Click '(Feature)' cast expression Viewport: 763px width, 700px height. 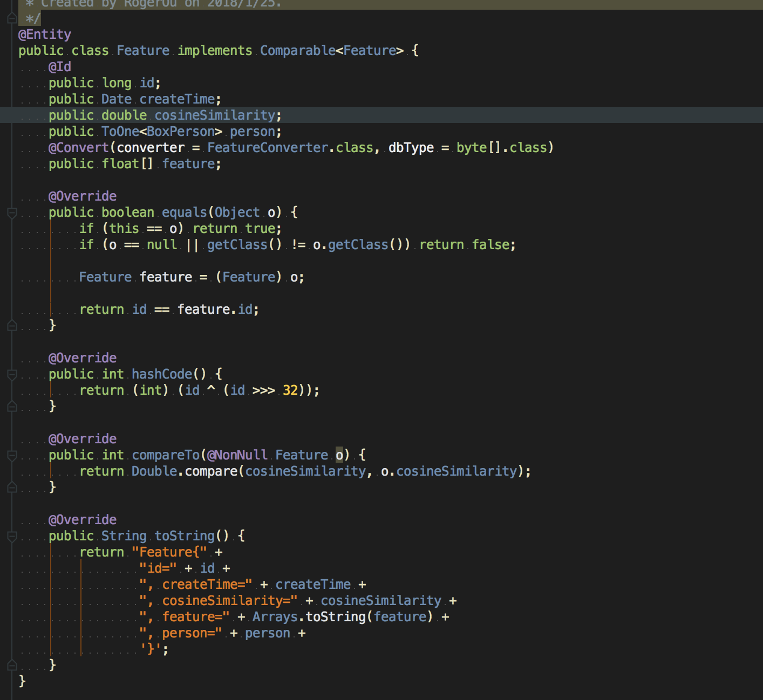[x=249, y=277]
